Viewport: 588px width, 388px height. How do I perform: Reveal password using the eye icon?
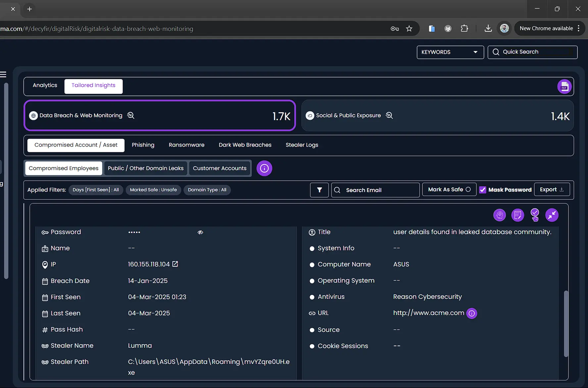pyautogui.click(x=200, y=232)
